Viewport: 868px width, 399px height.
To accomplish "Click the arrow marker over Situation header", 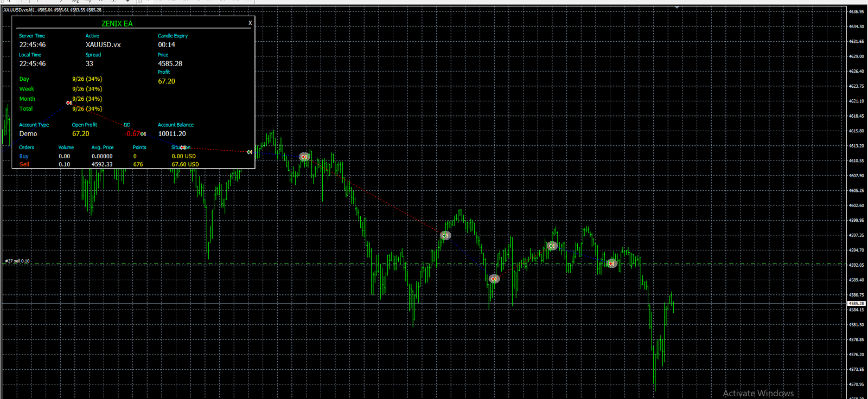I will (183, 147).
